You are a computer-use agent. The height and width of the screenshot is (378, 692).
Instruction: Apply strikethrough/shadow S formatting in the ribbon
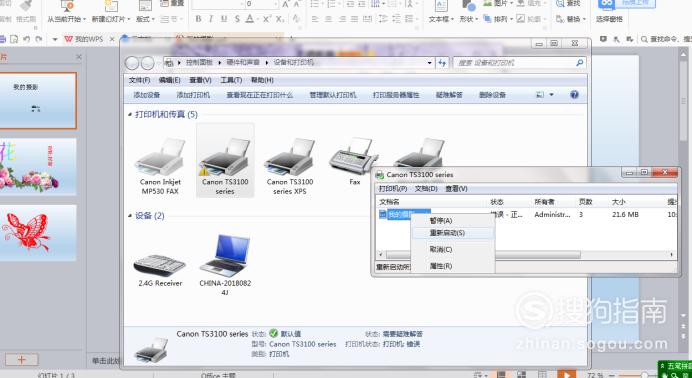[237, 19]
